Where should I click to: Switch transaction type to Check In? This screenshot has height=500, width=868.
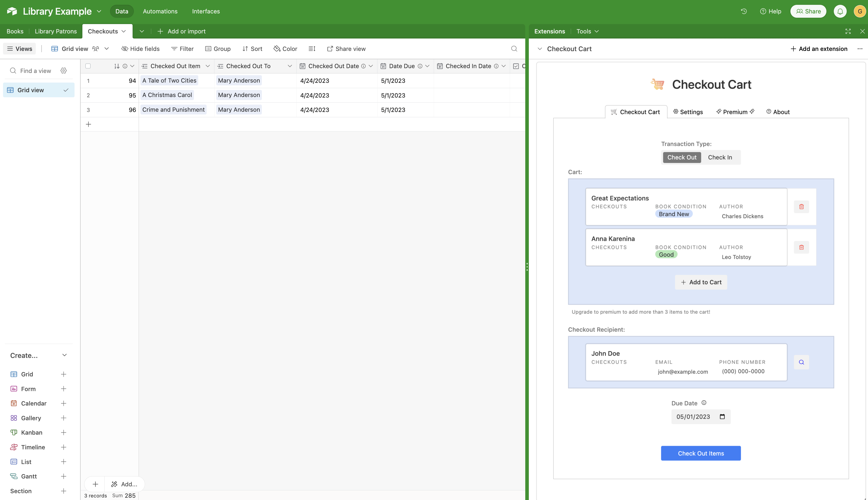pyautogui.click(x=720, y=157)
